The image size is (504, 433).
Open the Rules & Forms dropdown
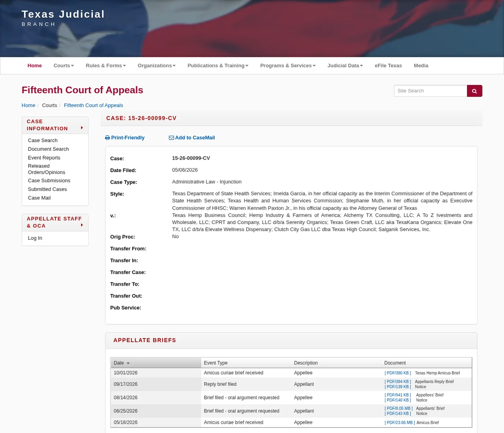[106, 66]
